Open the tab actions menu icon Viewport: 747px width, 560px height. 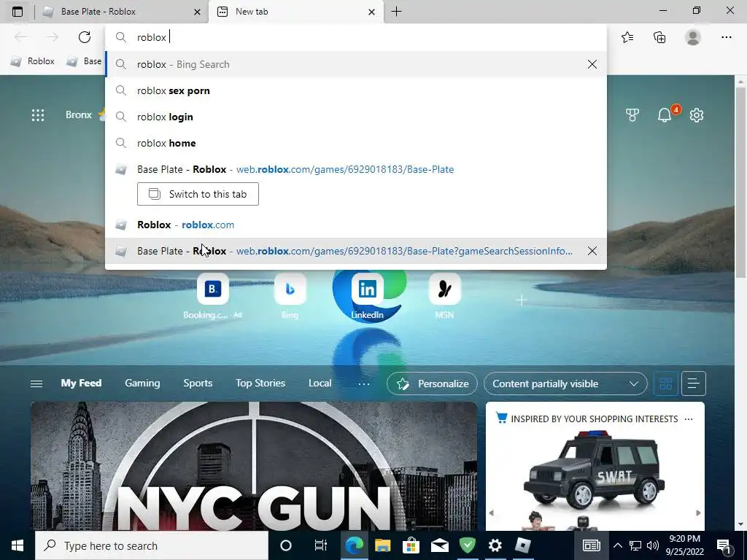[x=18, y=12]
